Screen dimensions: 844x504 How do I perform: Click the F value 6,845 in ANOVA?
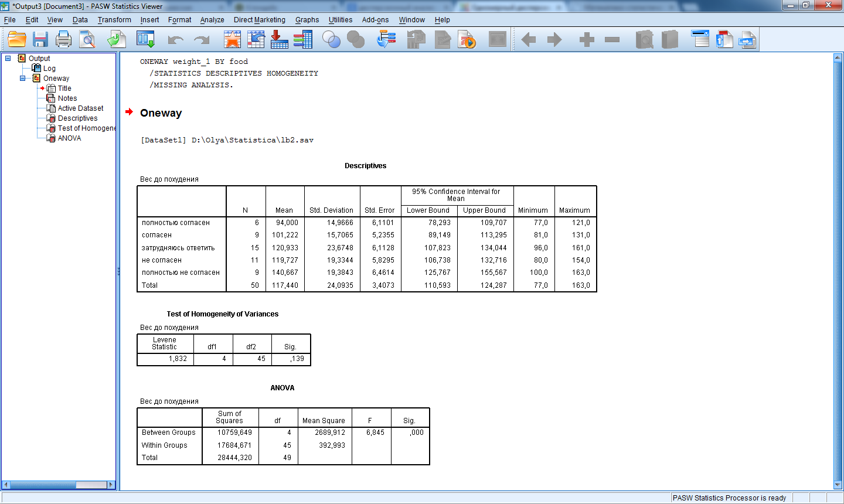375,433
